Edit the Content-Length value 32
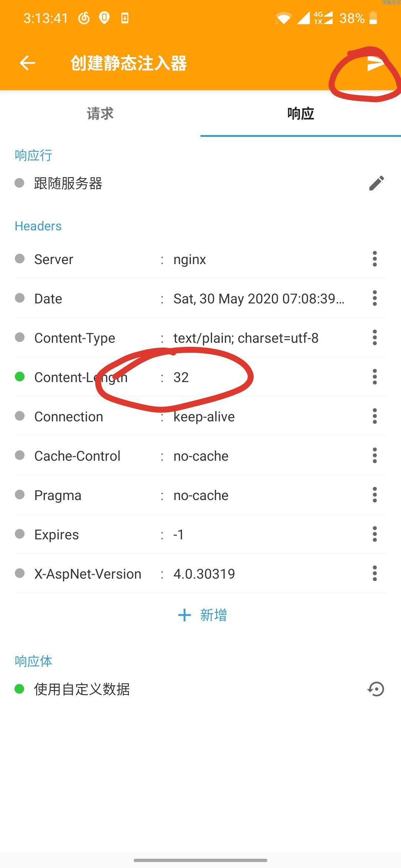The width and height of the screenshot is (401, 868). [181, 378]
